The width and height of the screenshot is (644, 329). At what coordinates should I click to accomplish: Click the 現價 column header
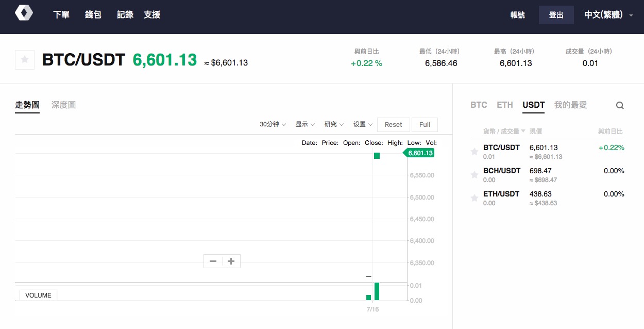click(536, 131)
